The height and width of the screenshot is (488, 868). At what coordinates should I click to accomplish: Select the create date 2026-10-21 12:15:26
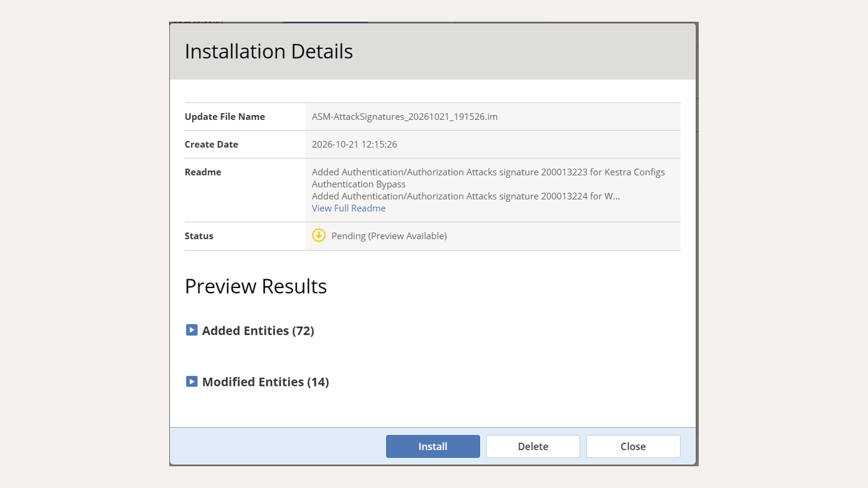click(x=354, y=144)
